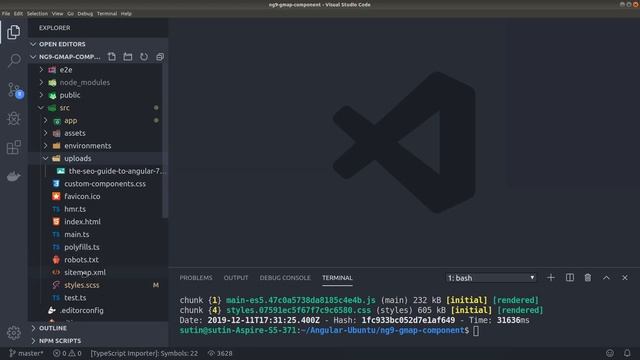The image size is (640, 360).
Task: Open test.ts file
Action: (x=75, y=298)
